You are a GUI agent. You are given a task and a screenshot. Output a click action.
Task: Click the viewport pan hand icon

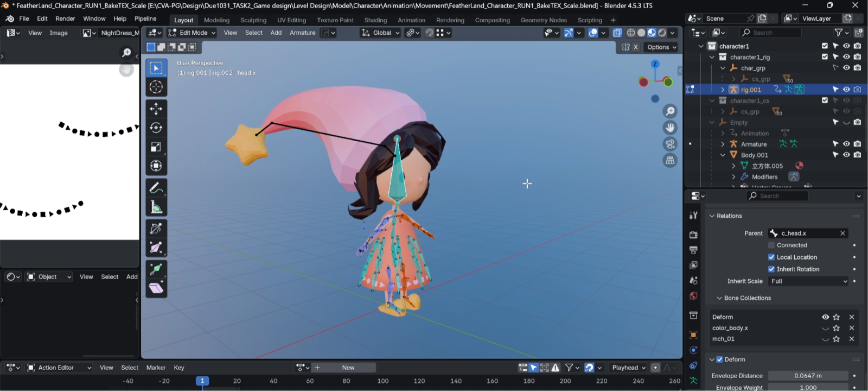click(671, 128)
